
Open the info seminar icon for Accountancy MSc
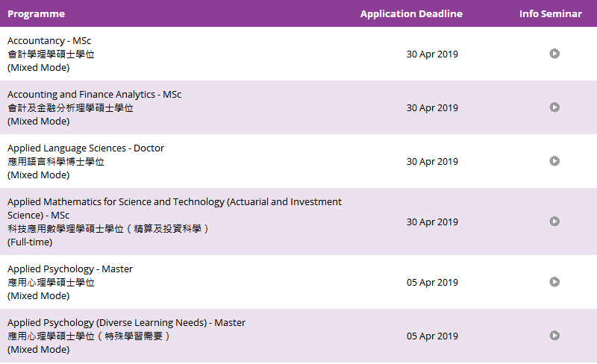pos(554,54)
